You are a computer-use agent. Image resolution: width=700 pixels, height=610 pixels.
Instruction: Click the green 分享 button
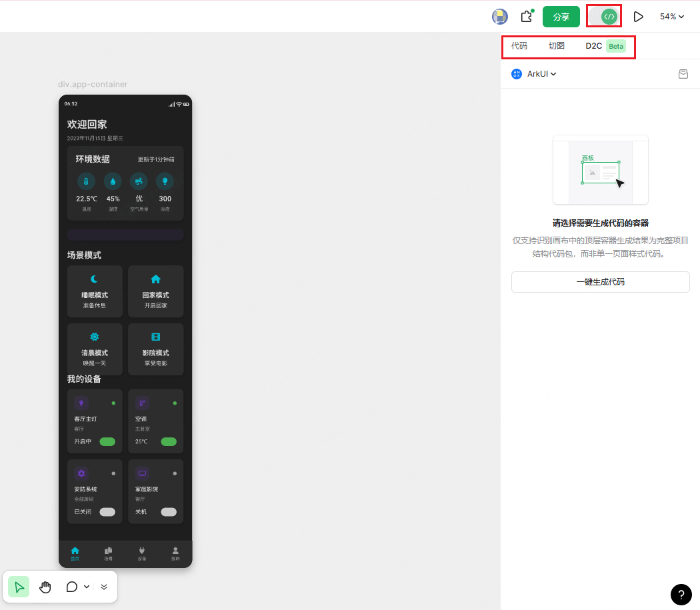pos(561,17)
